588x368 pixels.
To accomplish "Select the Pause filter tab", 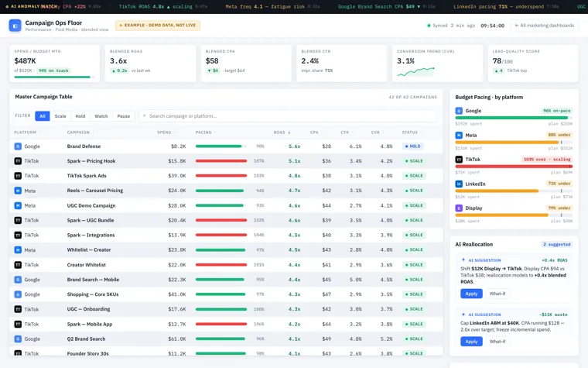I will click(x=123, y=116).
